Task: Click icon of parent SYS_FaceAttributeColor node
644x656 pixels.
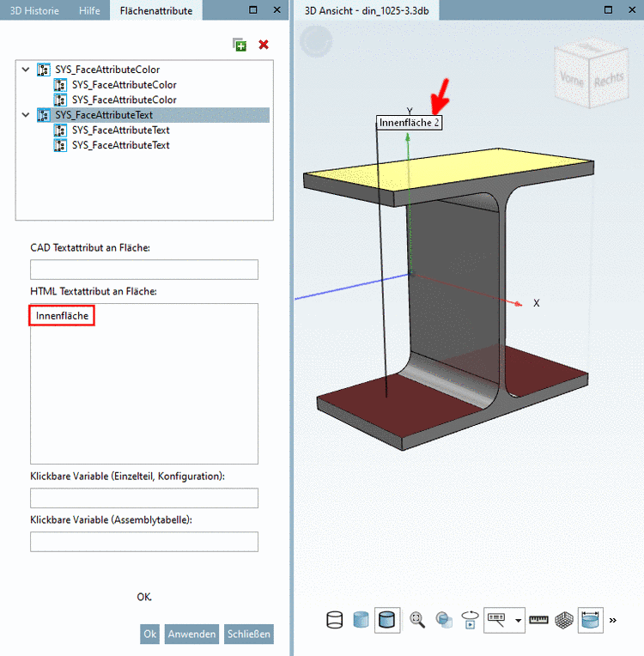Action: [x=44, y=70]
